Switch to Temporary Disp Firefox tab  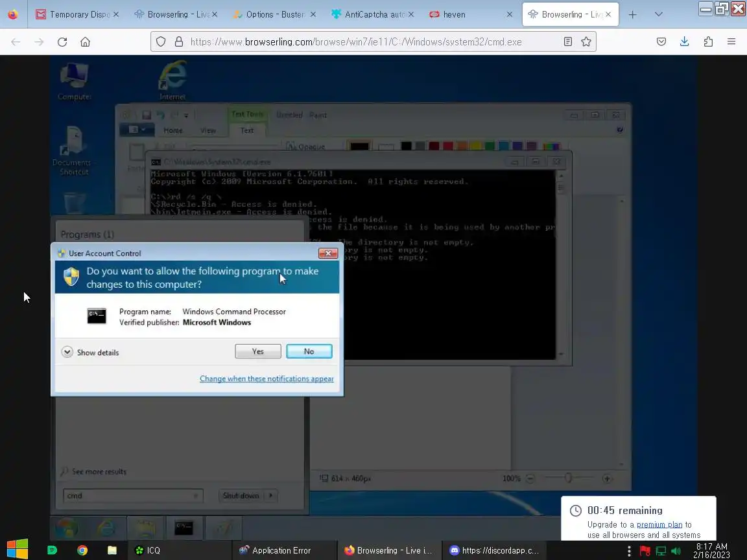77,14
